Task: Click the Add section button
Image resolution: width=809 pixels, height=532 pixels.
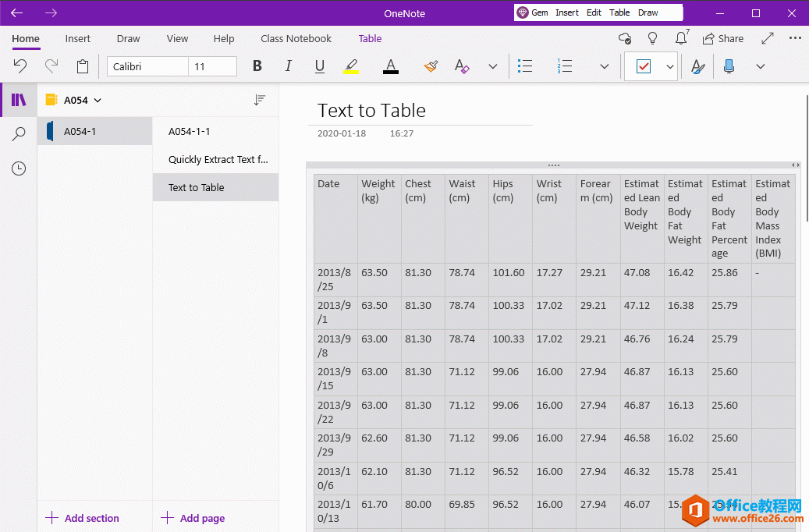Action: (x=83, y=518)
